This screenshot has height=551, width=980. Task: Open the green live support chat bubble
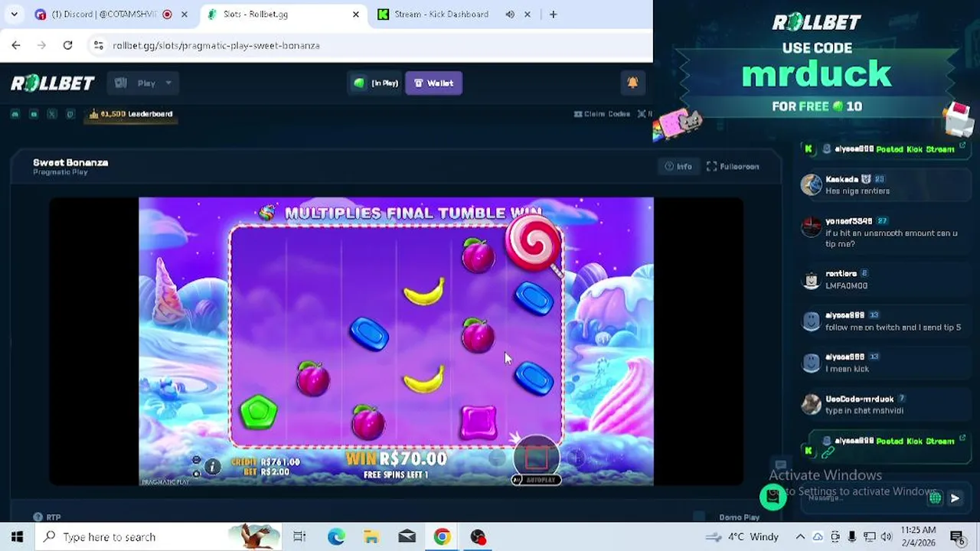773,497
